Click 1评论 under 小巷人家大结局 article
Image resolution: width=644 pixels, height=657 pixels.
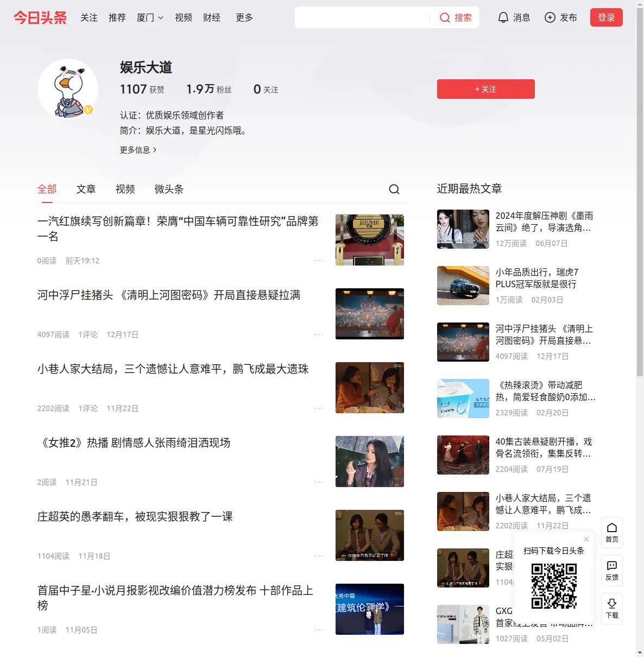[x=88, y=408]
